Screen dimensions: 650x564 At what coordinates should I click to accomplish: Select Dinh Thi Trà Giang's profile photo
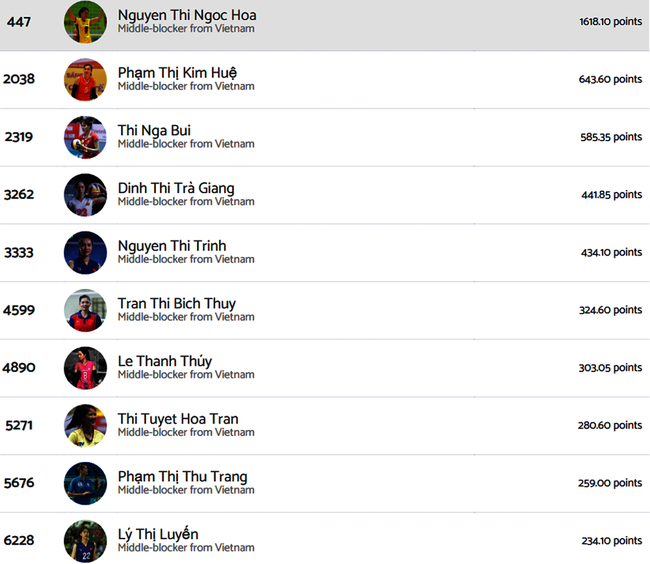pyautogui.click(x=85, y=195)
